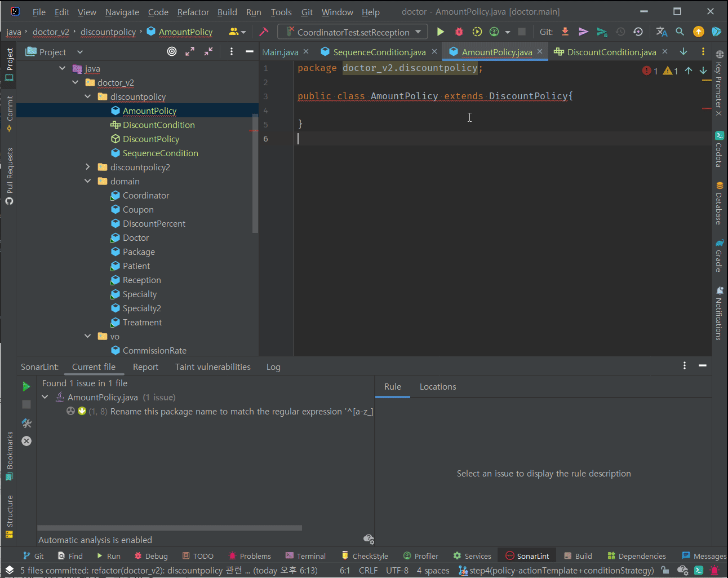Open the Translate icon in toolbar

pyautogui.click(x=662, y=32)
